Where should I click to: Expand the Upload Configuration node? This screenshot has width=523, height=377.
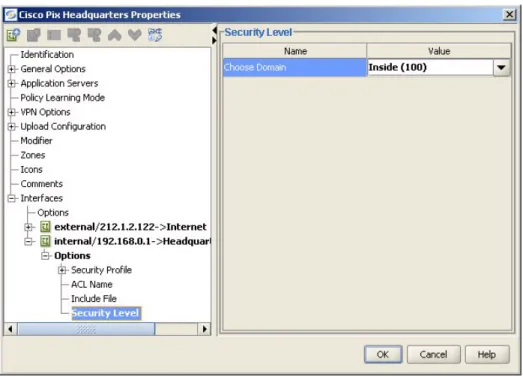[x=12, y=126]
